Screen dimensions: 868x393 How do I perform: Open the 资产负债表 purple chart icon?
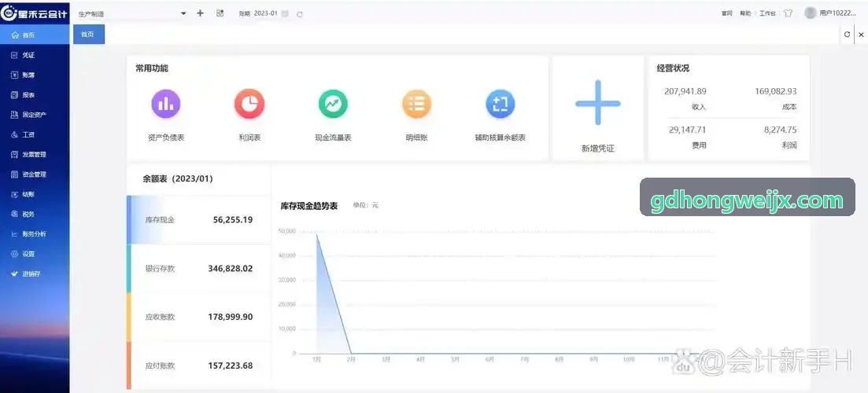(166, 104)
